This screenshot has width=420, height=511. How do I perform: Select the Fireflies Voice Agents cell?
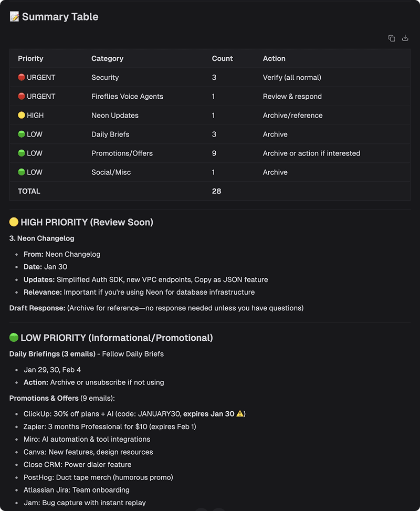[127, 96]
